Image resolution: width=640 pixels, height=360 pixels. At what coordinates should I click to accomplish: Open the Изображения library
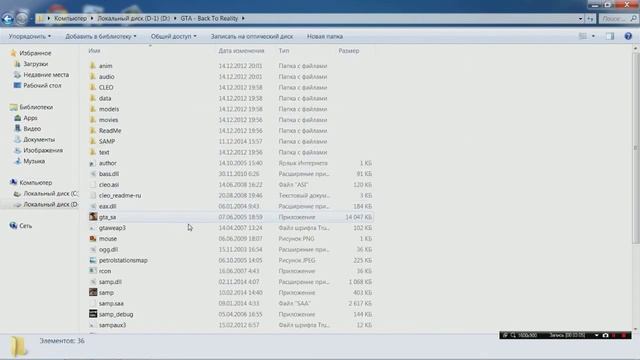pos(43,150)
